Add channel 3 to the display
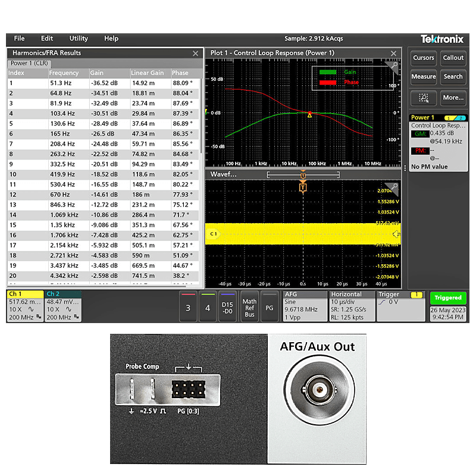Viewport: 476px width, 476px height. coord(188,307)
